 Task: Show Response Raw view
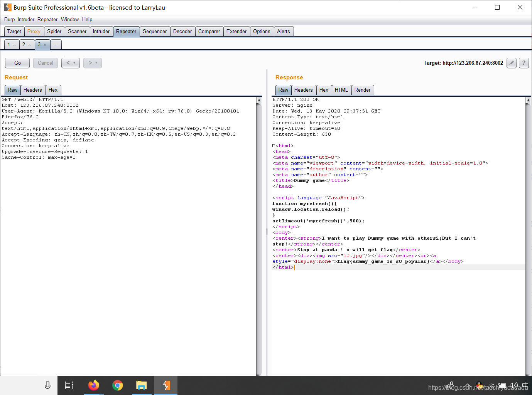coord(284,90)
